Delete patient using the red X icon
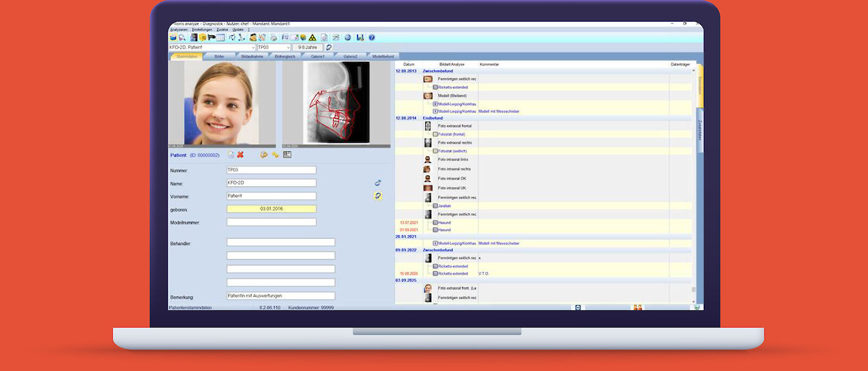The image size is (868, 371). click(x=240, y=155)
